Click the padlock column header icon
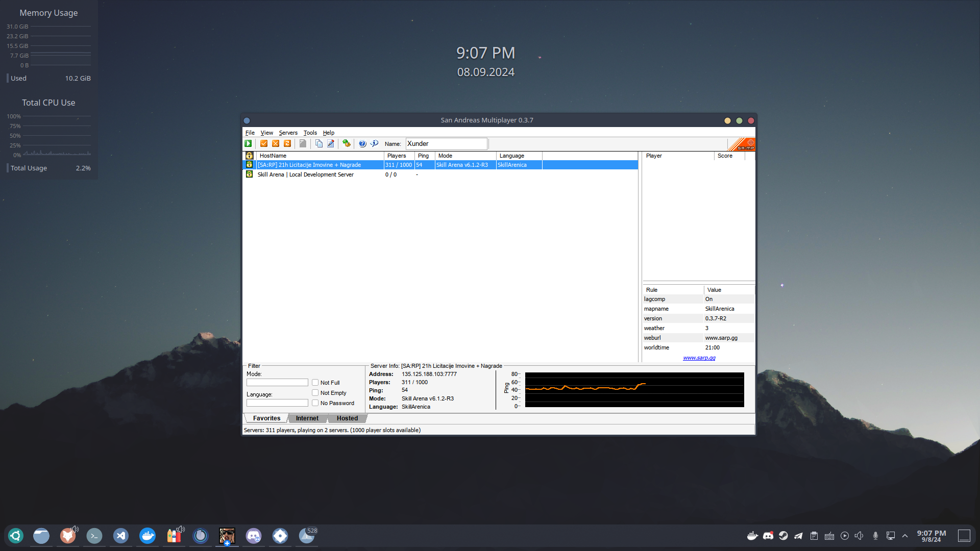Screen dimensions: 980x551 tap(250, 156)
